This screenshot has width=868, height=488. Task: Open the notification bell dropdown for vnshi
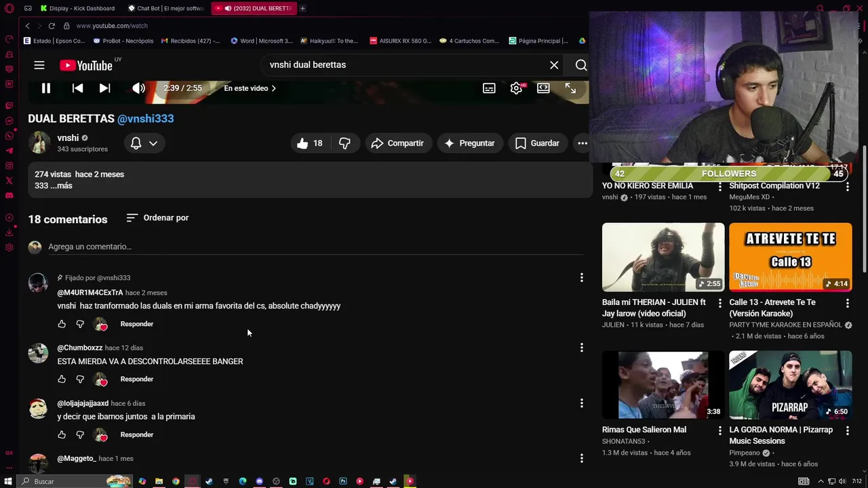144,143
